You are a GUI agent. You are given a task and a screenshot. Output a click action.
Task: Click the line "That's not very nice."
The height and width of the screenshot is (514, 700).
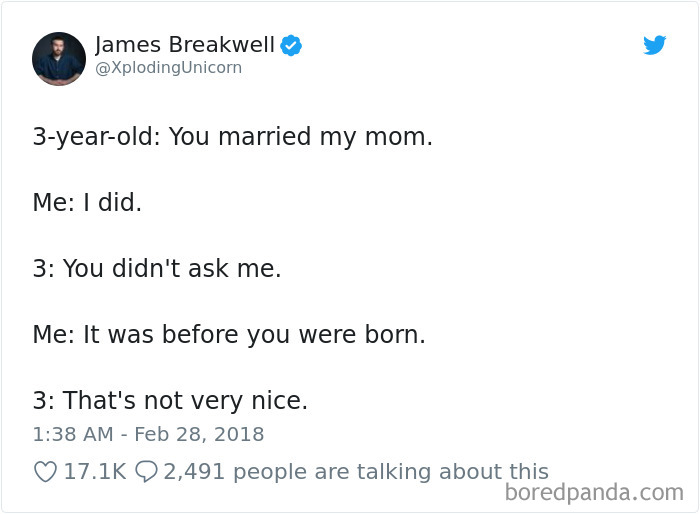point(185,401)
